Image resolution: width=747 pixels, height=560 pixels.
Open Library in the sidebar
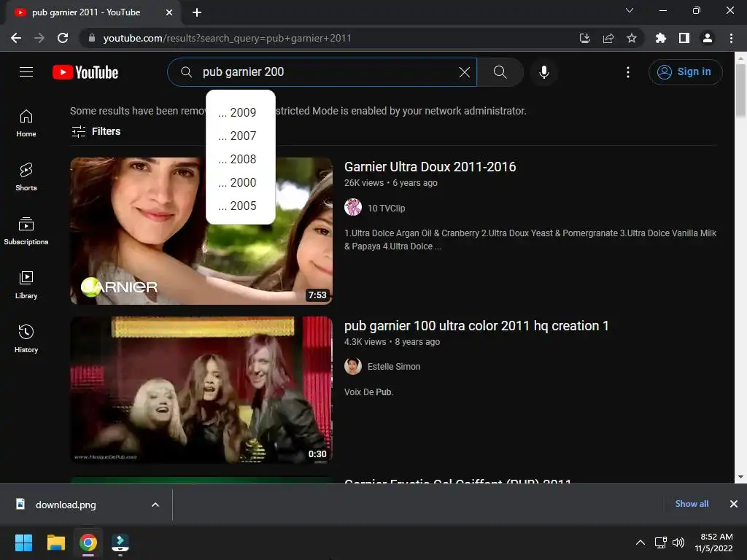click(26, 284)
